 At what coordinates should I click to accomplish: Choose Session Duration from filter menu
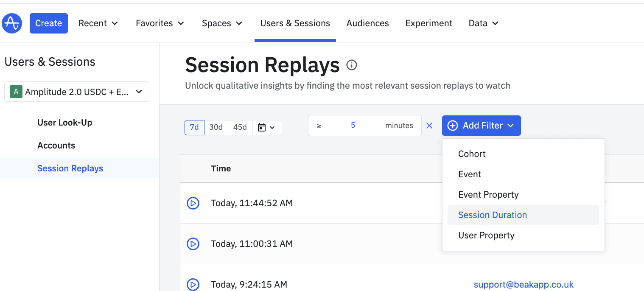(492, 215)
